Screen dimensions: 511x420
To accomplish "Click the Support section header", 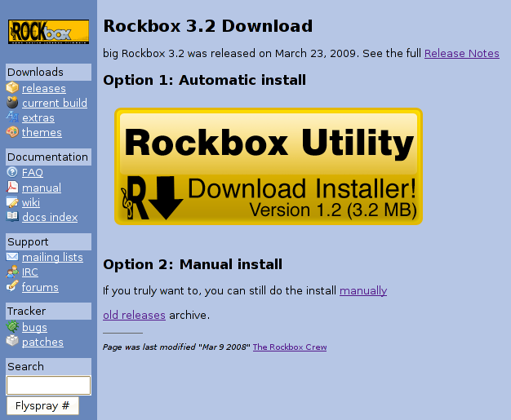I will tap(48, 241).
